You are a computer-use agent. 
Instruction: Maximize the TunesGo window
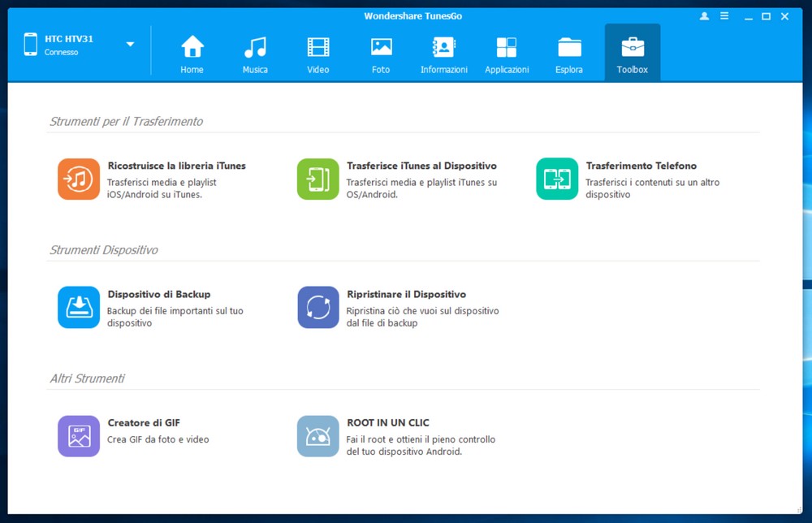766,16
